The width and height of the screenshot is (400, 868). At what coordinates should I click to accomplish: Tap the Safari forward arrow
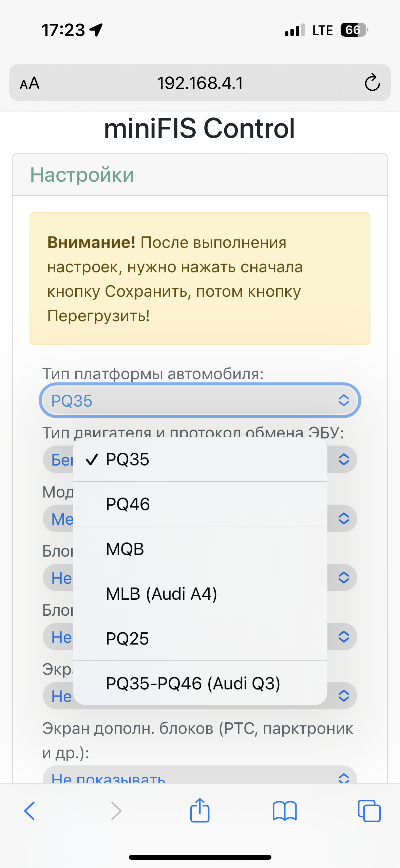[x=116, y=811]
